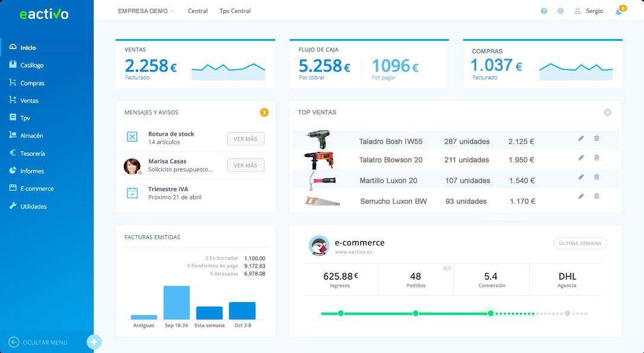644x353 pixels.
Task: Click the Sep 18-24 invoice bar
Action: click(x=177, y=303)
